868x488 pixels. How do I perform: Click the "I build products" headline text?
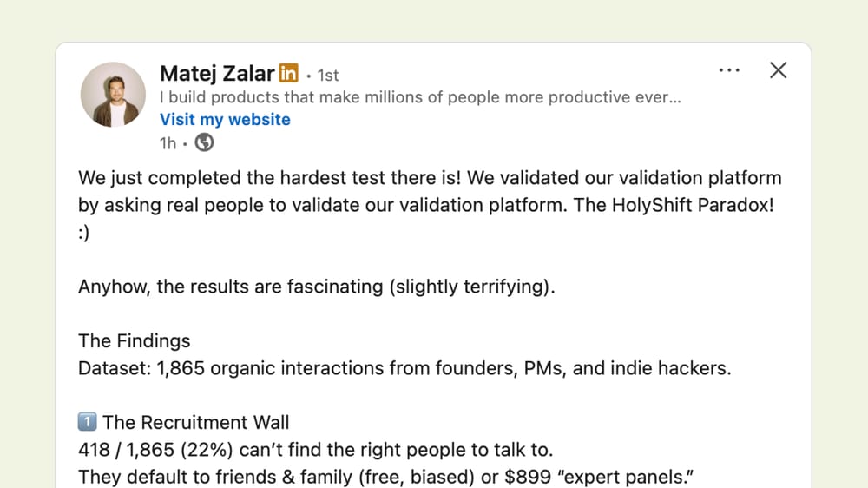(420, 97)
